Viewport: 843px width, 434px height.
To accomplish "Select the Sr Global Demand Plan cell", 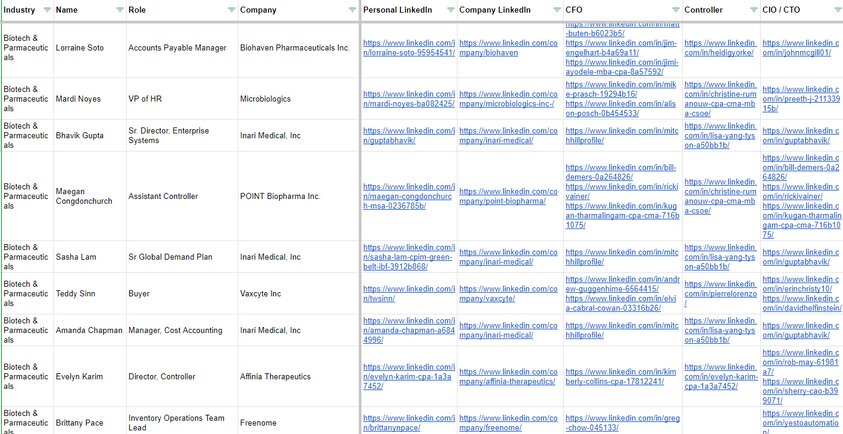I will [182, 257].
